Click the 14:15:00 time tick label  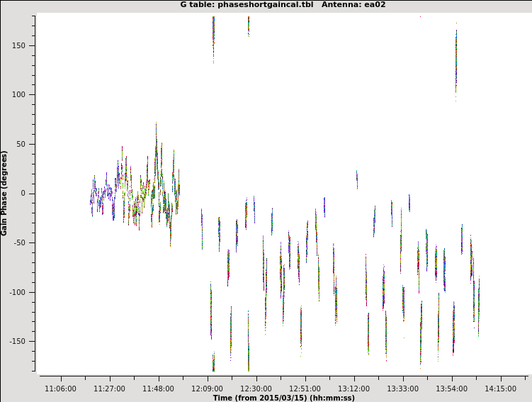point(501,389)
